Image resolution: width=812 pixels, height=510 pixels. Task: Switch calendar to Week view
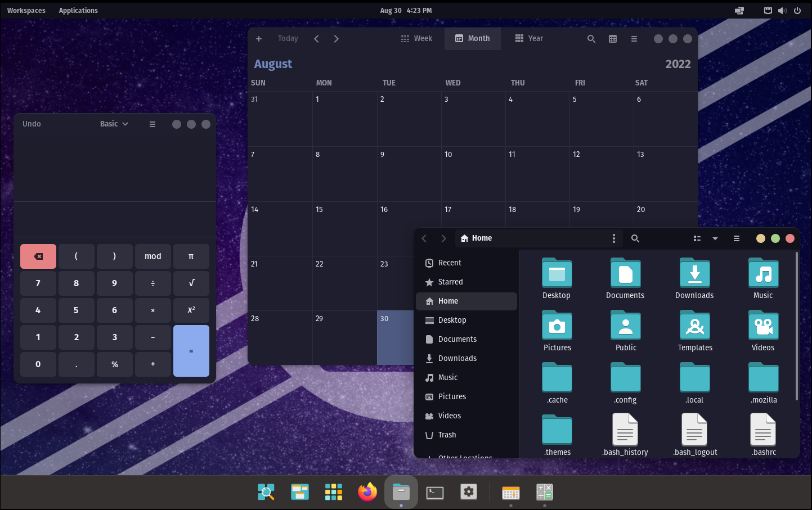[x=416, y=39]
